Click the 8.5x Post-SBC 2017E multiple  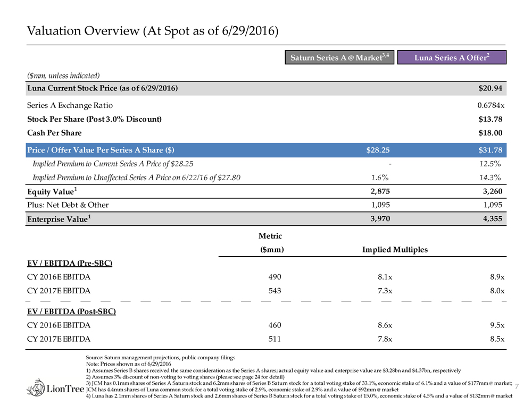(x=495, y=339)
